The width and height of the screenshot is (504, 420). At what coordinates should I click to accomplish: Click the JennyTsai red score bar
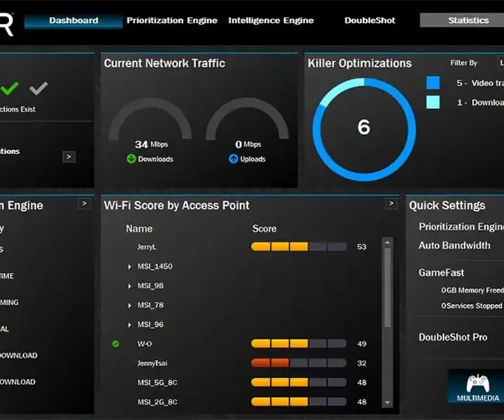[x=299, y=363]
